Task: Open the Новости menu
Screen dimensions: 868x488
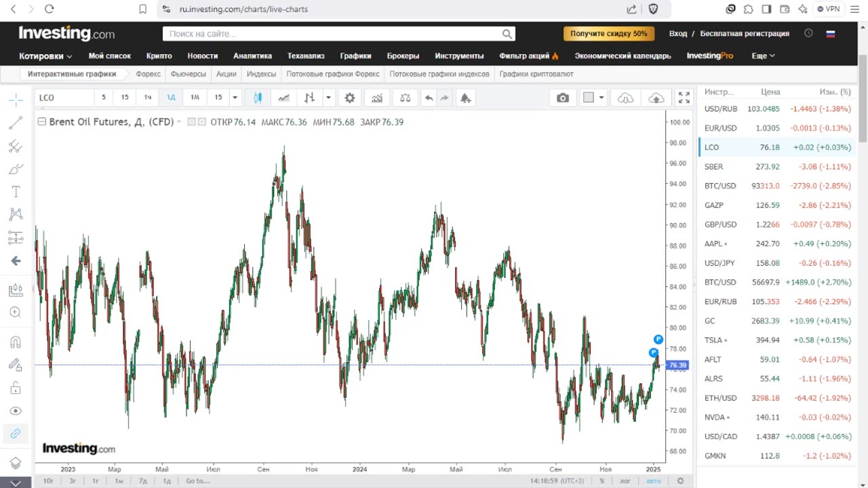Action: 203,56
